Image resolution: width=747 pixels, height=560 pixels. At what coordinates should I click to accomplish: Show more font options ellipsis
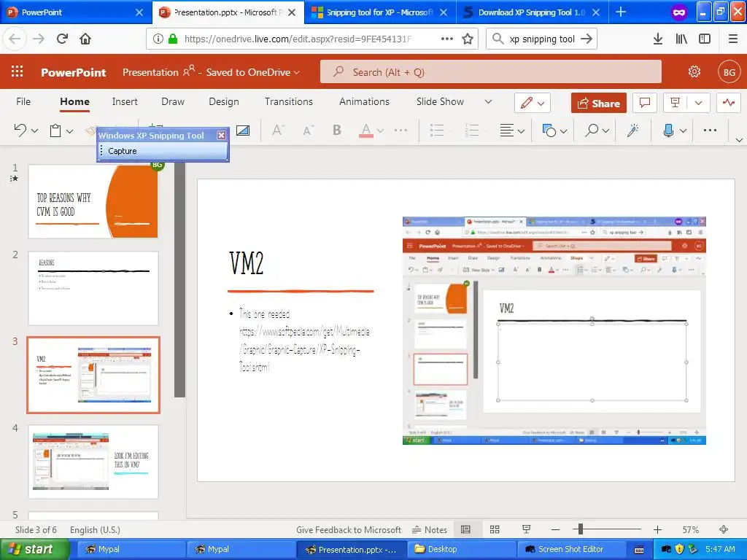(400, 130)
